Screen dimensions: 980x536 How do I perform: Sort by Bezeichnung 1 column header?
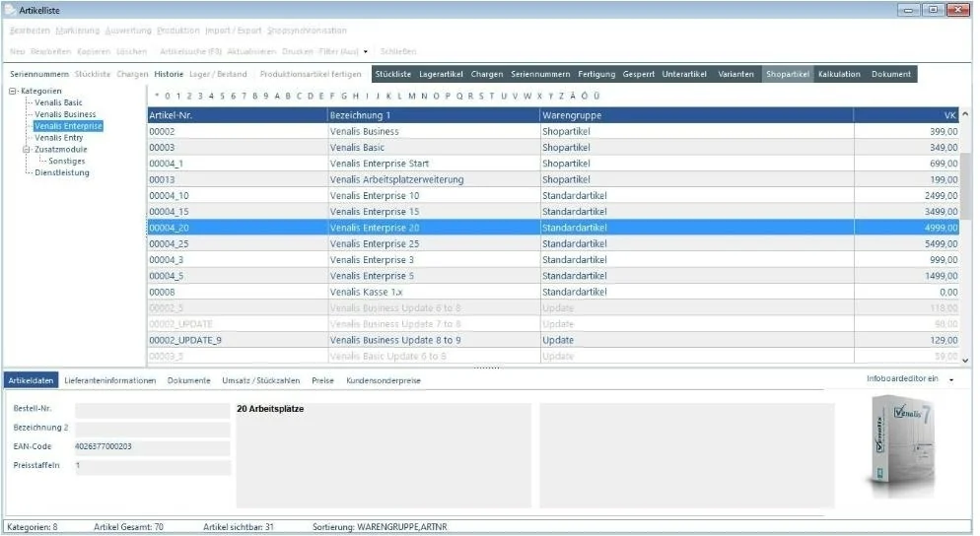434,115
